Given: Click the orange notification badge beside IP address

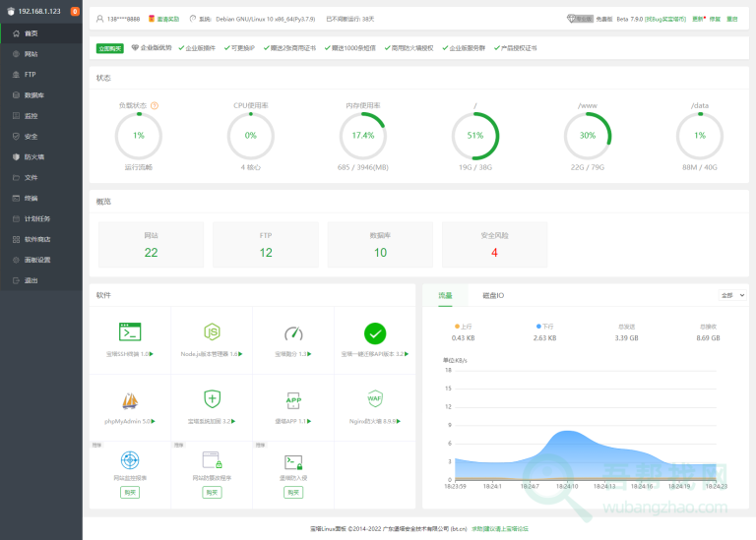Looking at the screenshot, I should tap(75, 11).
